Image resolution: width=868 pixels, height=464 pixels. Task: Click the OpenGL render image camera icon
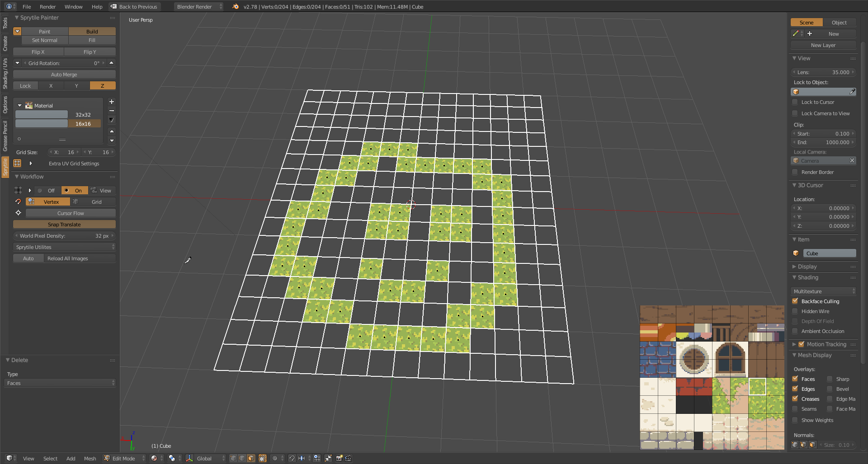coord(340,458)
